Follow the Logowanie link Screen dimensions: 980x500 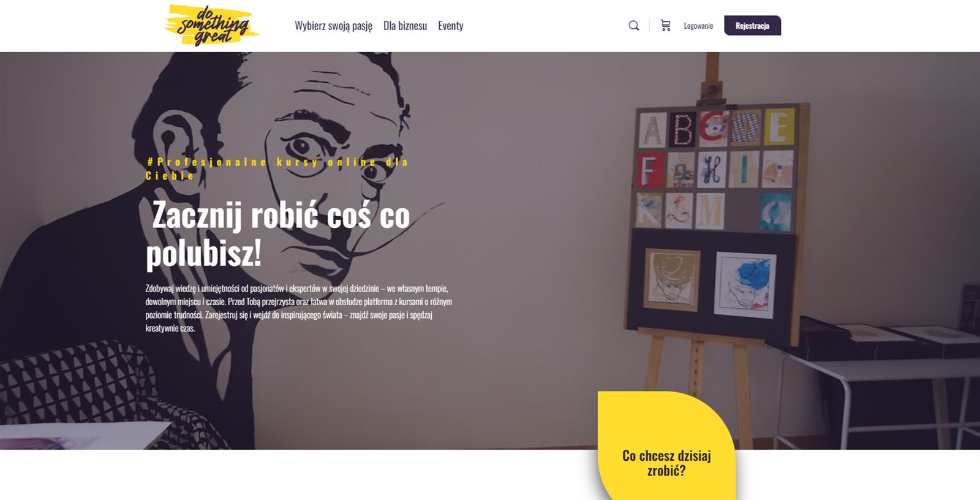(698, 26)
